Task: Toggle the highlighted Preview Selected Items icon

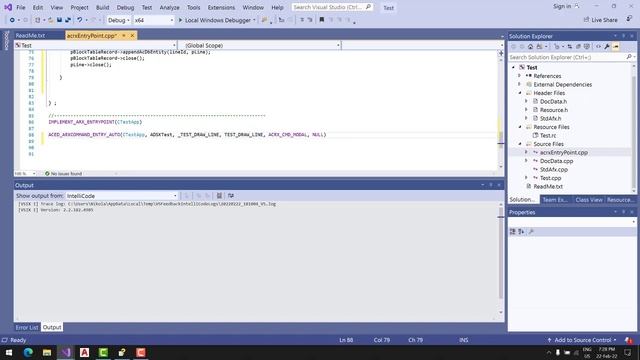Action: point(616,47)
